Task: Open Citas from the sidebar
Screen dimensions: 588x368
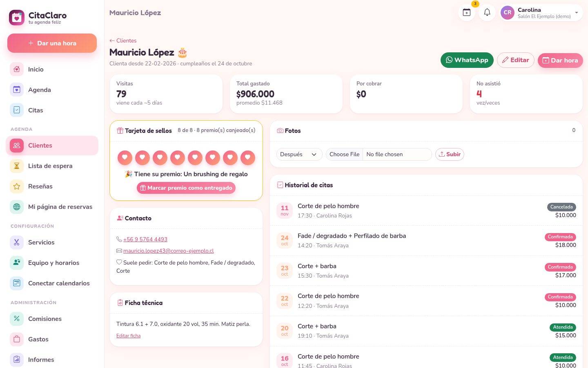Action: coord(52,110)
